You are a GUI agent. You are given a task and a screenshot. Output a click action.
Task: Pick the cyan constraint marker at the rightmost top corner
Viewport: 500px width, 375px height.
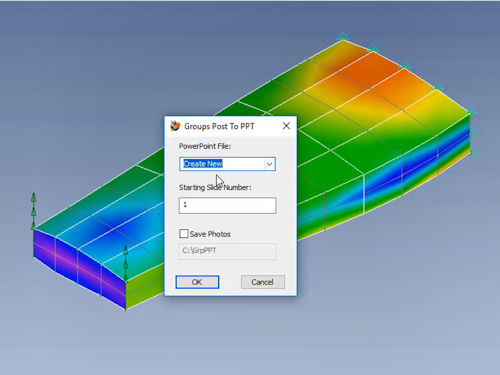point(471,111)
